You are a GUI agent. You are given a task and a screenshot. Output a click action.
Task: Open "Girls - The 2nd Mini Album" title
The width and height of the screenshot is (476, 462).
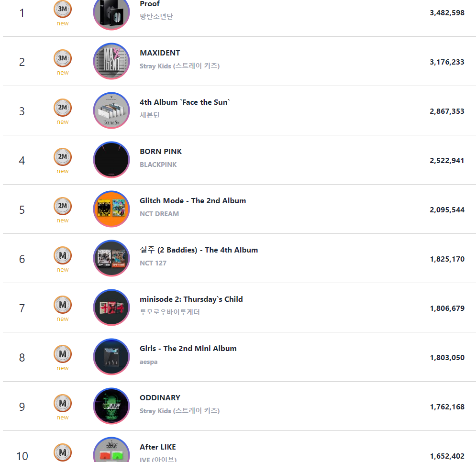[188, 348]
